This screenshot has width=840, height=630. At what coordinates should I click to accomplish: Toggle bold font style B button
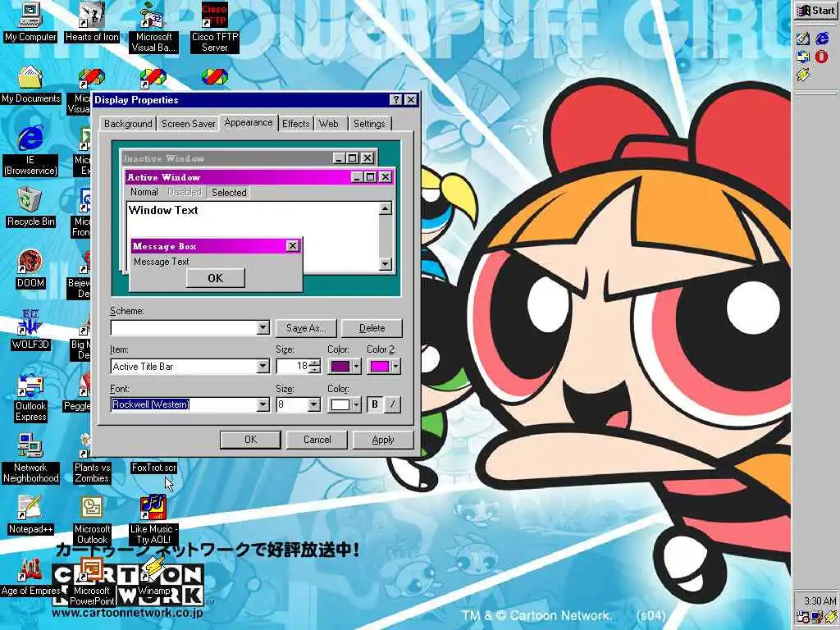[x=375, y=404]
